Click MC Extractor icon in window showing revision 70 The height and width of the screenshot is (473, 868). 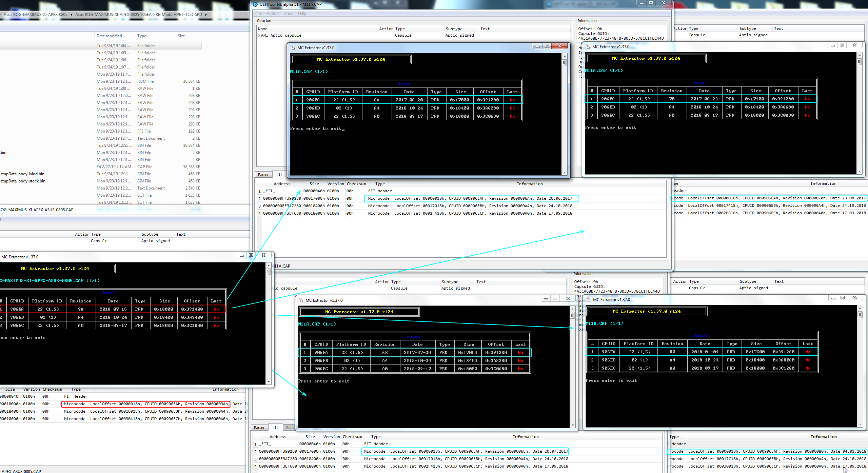[588, 47]
